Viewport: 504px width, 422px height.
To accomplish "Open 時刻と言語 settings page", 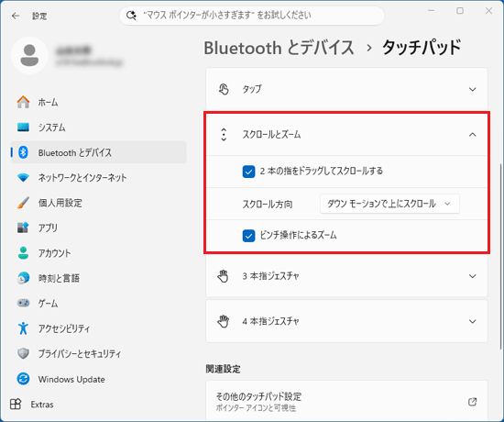I will point(98,278).
